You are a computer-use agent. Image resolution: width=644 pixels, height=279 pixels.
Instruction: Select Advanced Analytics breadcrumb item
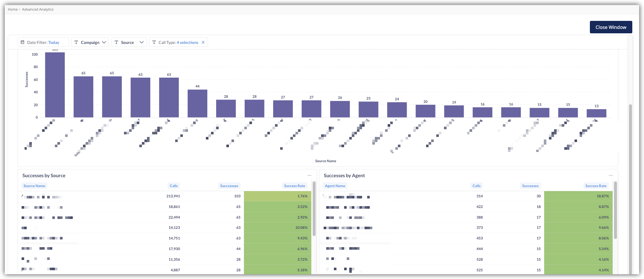pos(38,10)
